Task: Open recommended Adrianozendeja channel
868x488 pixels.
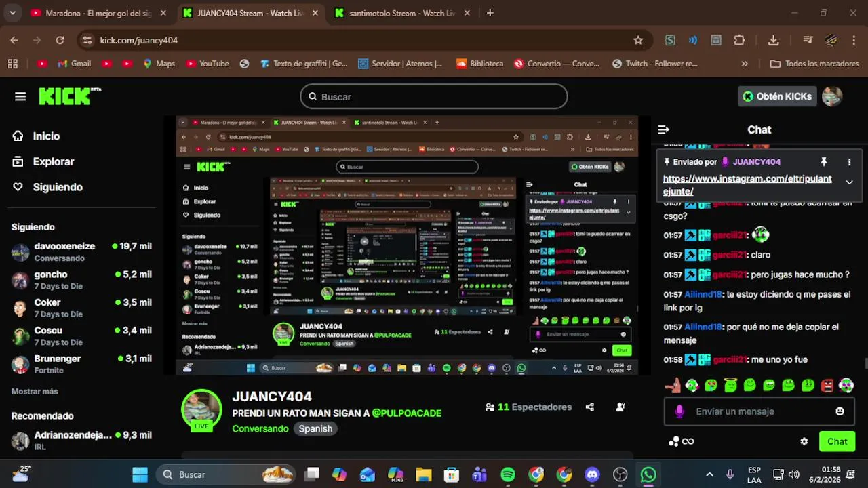Action: click(81, 441)
